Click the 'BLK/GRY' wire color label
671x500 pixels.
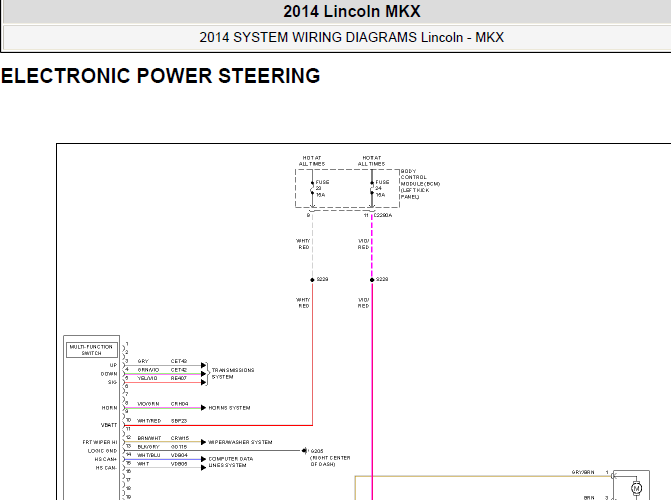148,447
